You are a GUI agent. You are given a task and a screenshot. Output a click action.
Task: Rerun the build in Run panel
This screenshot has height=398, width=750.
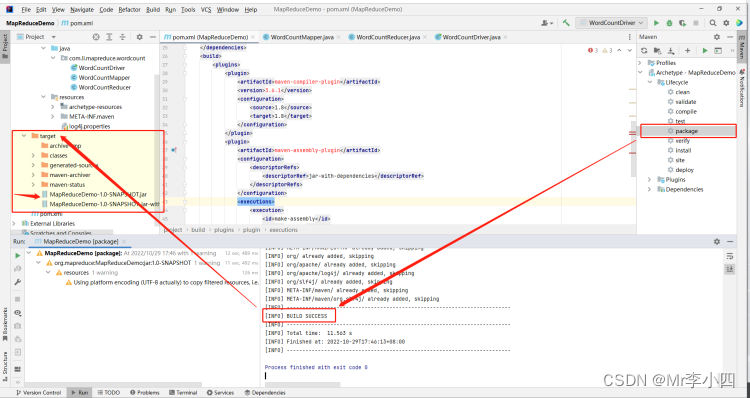(x=18, y=255)
